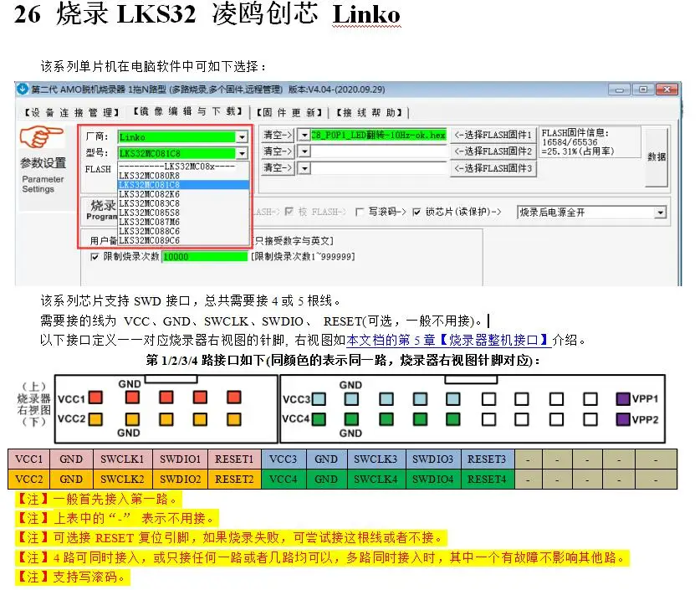The height and width of the screenshot is (590, 700).
Task: Enable the 写滚码 checkbox
Action: pyautogui.click(x=359, y=212)
